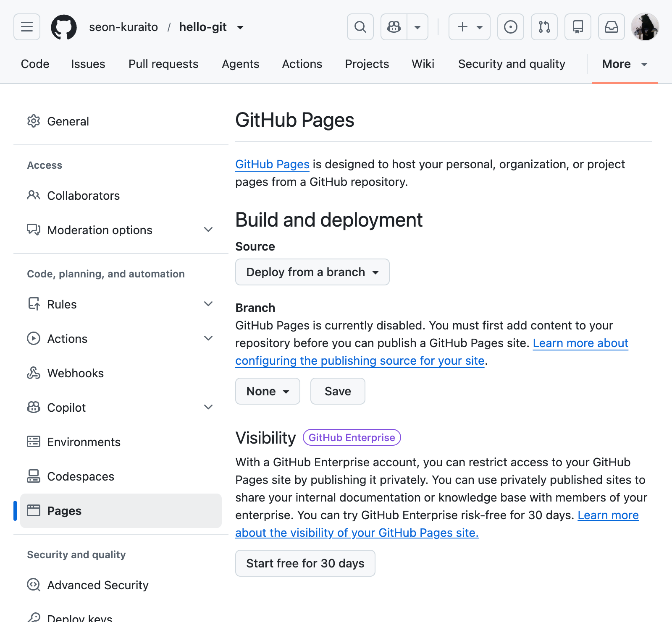Open Webhooks settings page

click(121, 373)
